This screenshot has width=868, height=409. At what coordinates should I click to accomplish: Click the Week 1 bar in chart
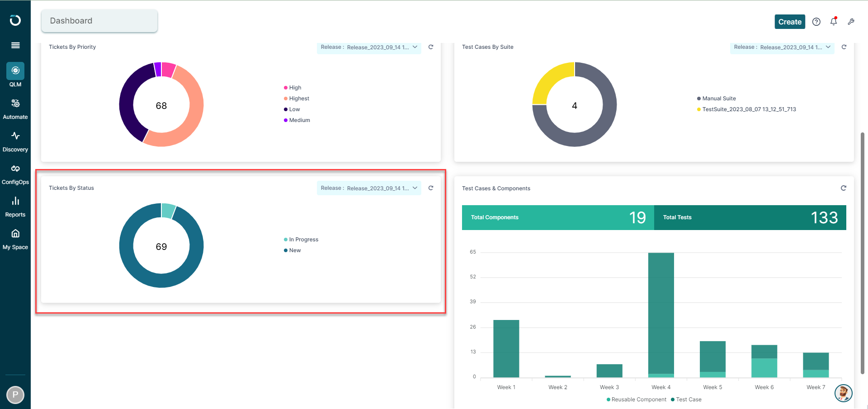[x=506, y=348]
